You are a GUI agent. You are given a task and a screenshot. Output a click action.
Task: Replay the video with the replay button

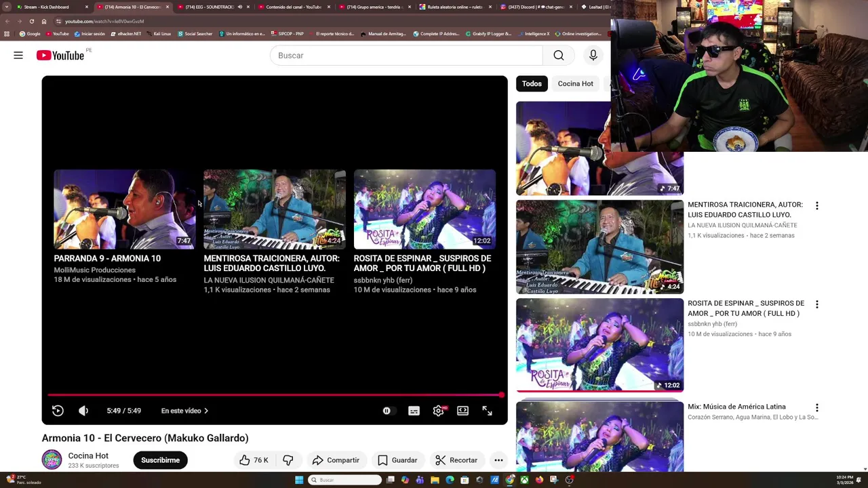coord(58,411)
